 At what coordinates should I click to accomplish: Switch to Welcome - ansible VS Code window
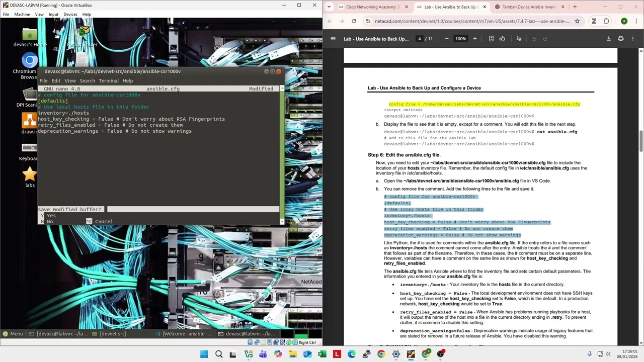(x=184, y=334)
